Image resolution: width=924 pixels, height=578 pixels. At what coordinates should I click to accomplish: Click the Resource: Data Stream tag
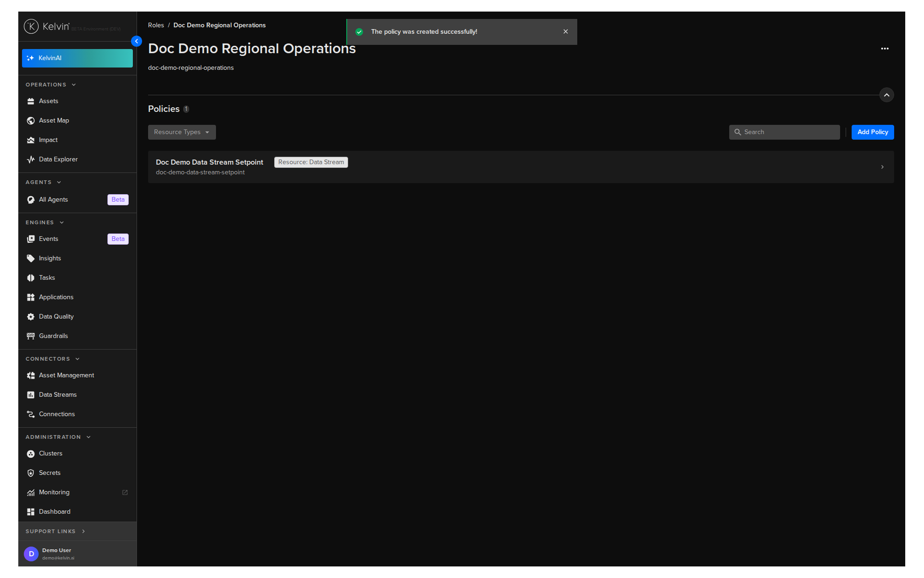(311, 162)
